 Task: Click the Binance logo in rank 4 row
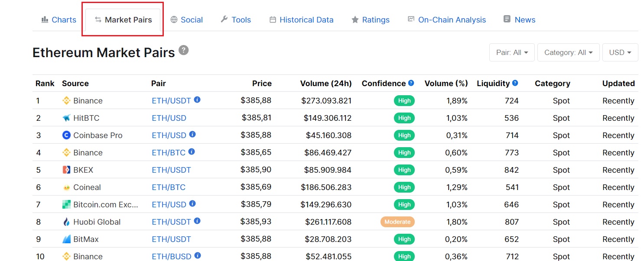[x=66, y=153]
